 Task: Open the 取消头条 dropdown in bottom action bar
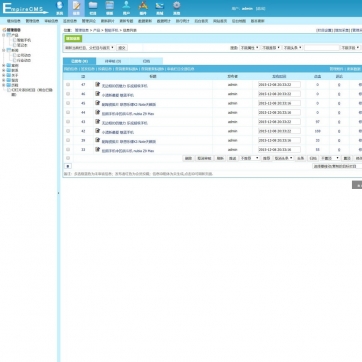(284, 158)
